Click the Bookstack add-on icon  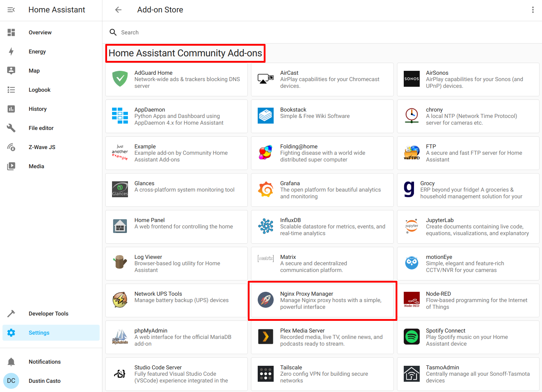(x=266, y=116)
